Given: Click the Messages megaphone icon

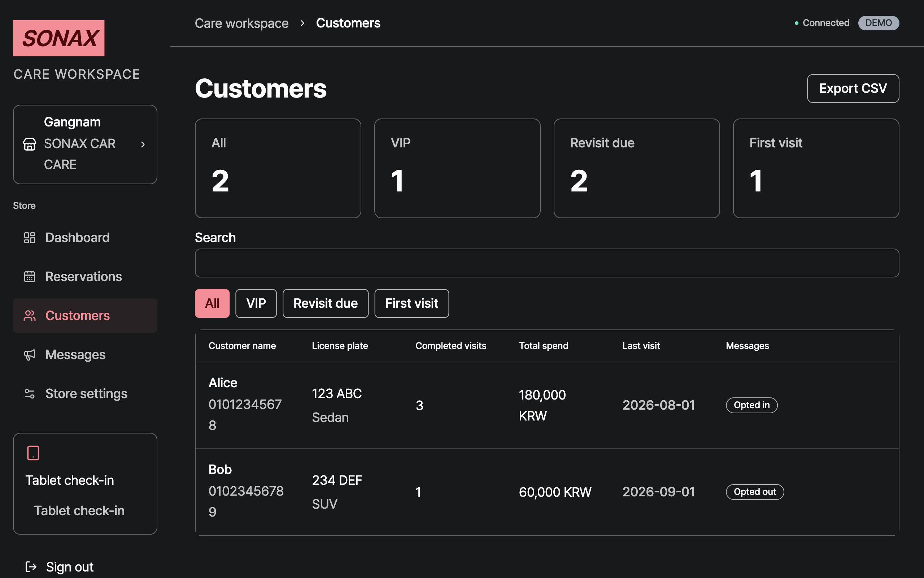Looking at the screenshot, I should (x=29, y=355).
